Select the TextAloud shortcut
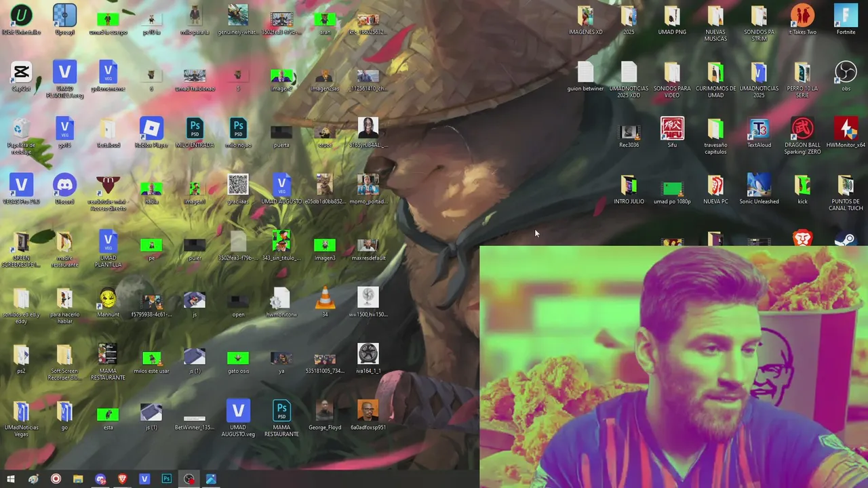The width and height of the screenshot is (868, 488). pos(759,133)
